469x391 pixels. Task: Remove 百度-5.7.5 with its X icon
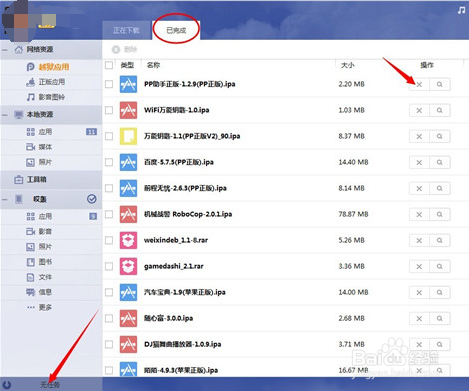tap(419, 162)
